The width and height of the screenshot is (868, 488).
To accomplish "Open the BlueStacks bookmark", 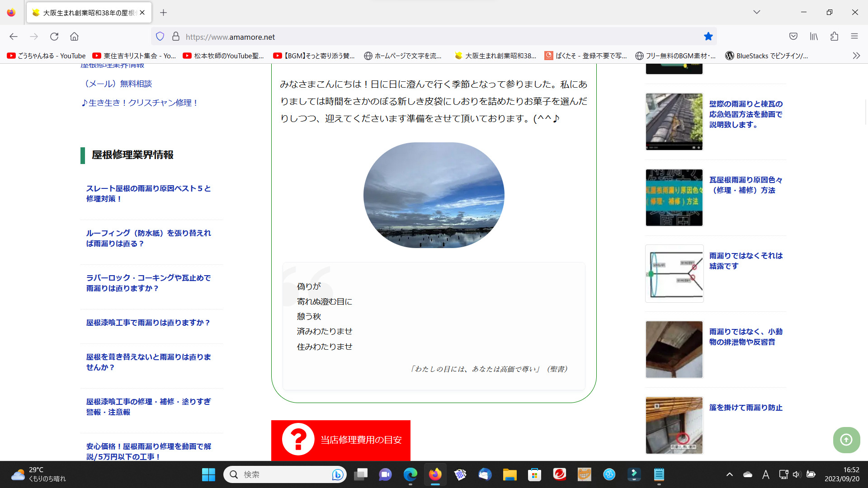I will (x=767, y=56).
